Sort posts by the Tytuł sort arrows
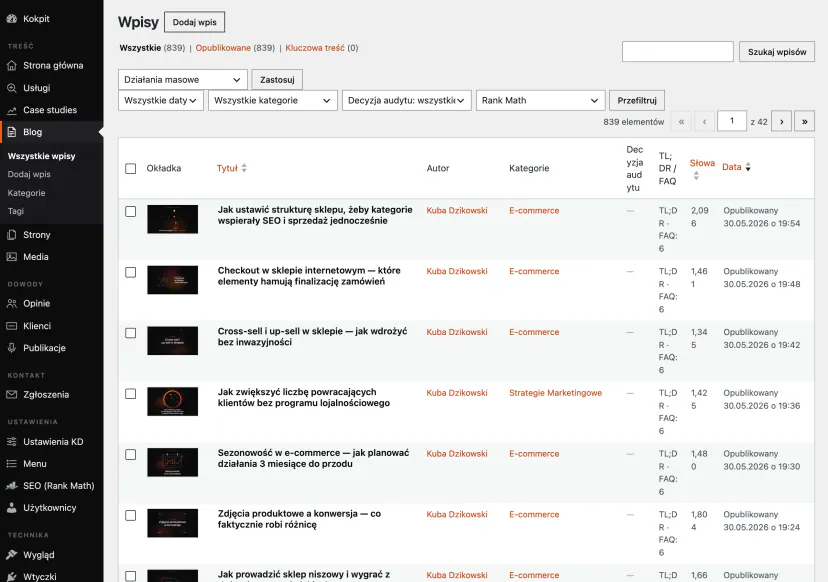The height and width of the screenshot is (582, 828). pos(244,168)
